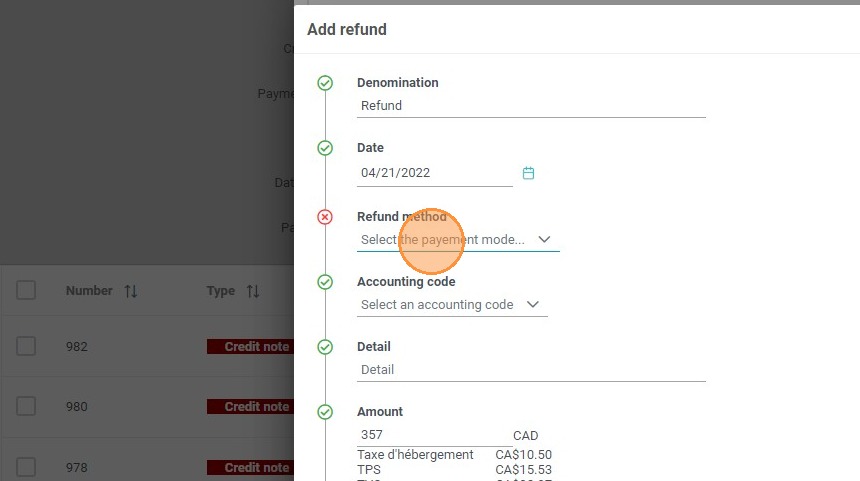This screenshot has width=860, height=481.
Task: Click the Number column header
Action: click(89, 291)
